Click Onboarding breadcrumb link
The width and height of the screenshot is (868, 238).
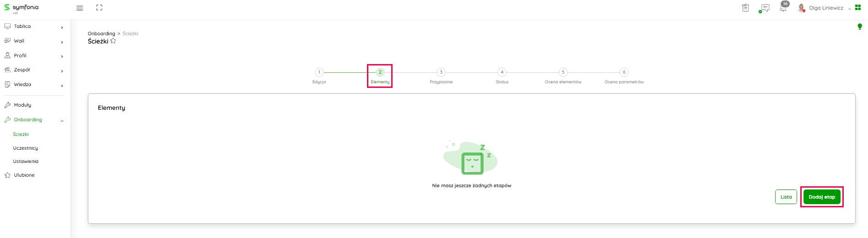click(101, 33)
